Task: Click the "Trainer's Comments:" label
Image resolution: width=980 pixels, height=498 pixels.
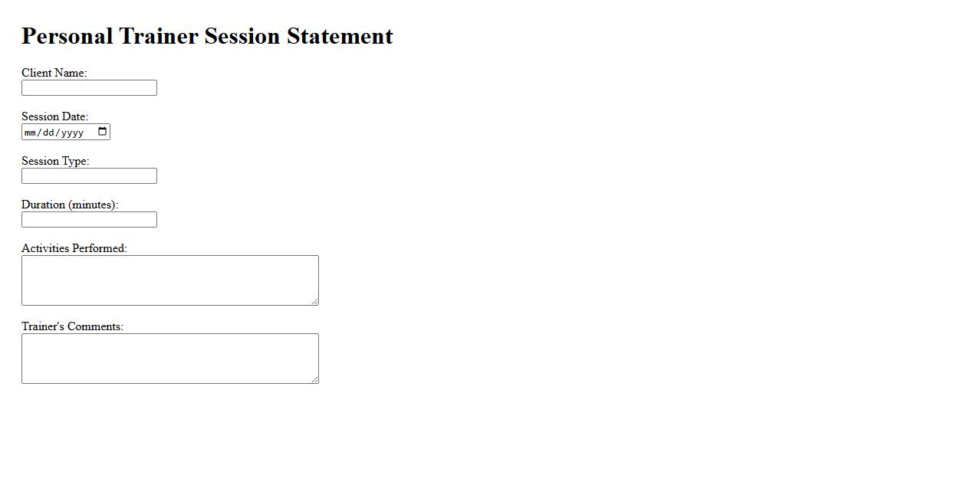Action: pyautogui.click(x=72, y=326)
